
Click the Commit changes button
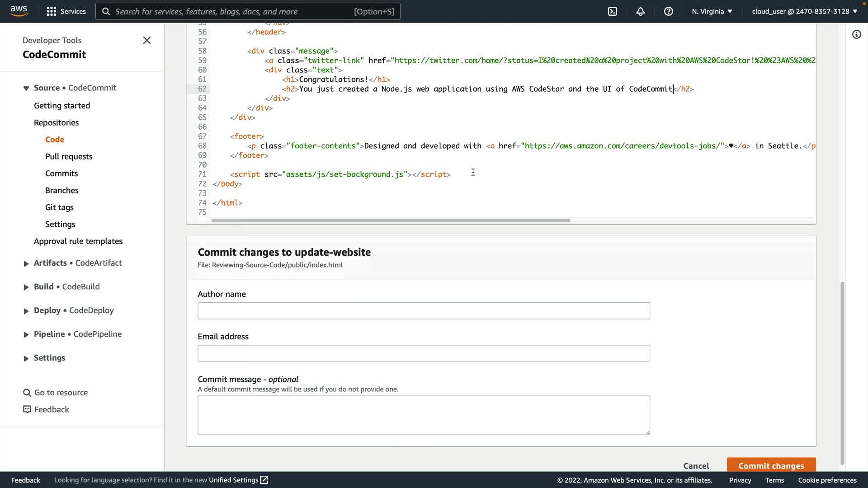[771, 465]
